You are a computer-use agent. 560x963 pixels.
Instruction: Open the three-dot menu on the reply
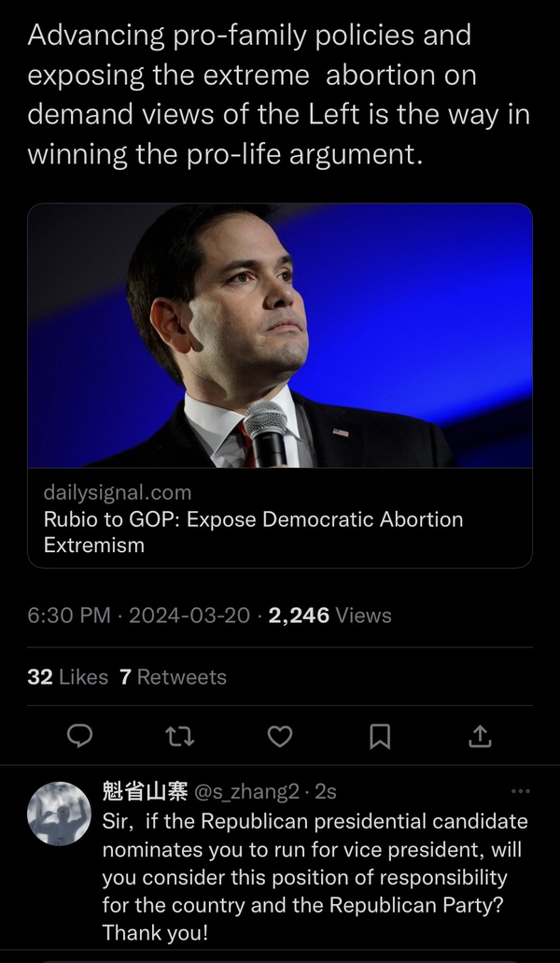(520, 791)
